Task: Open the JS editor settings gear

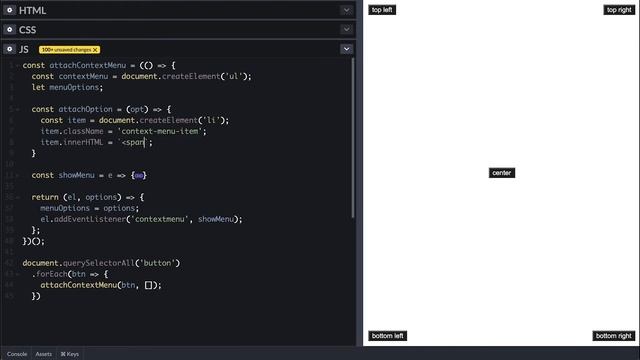Action: (x=9, y=49)
